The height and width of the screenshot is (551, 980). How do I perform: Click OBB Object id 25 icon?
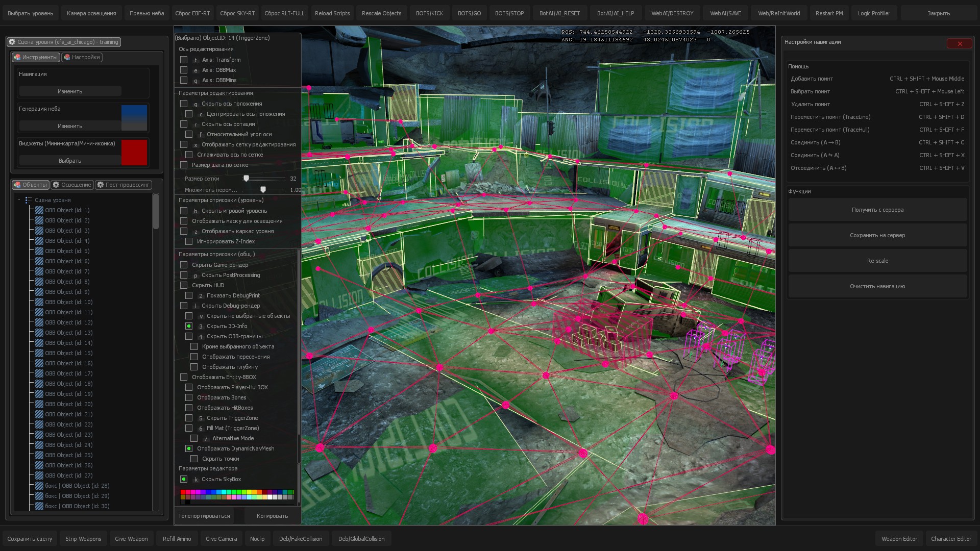tap(39, 455)
